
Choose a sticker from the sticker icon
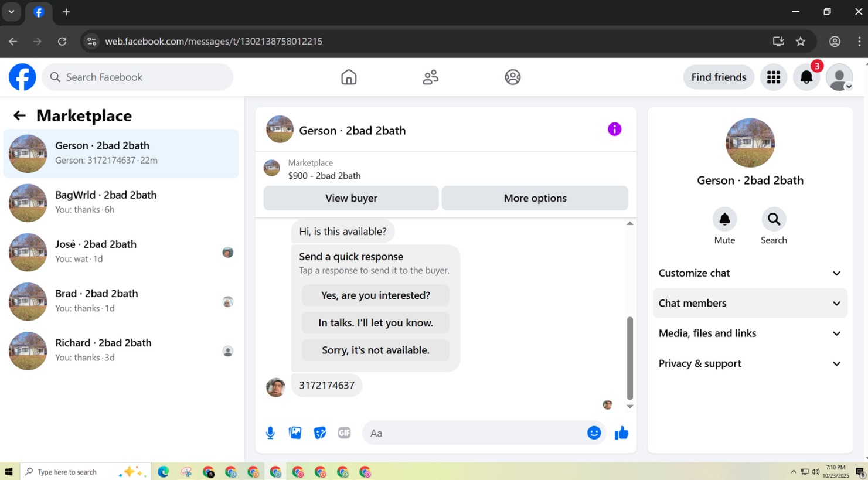pyautogui.click(x=319, y=433)
